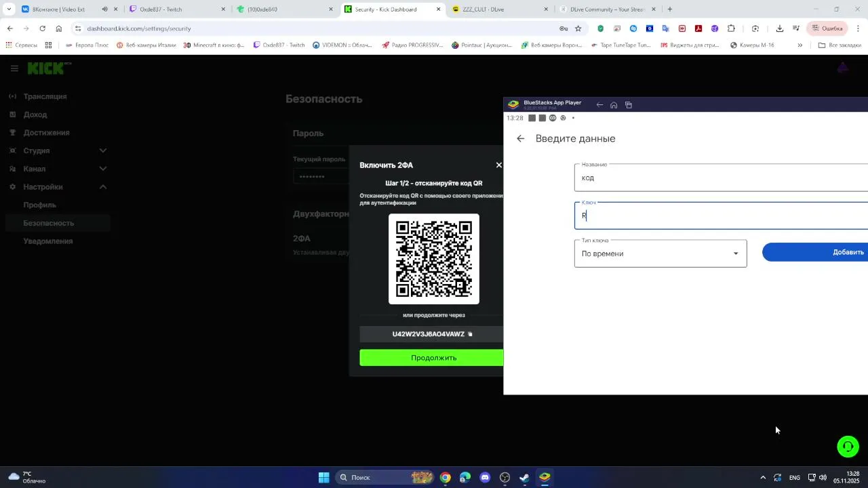Go to browser home page

tap(59, 28)
